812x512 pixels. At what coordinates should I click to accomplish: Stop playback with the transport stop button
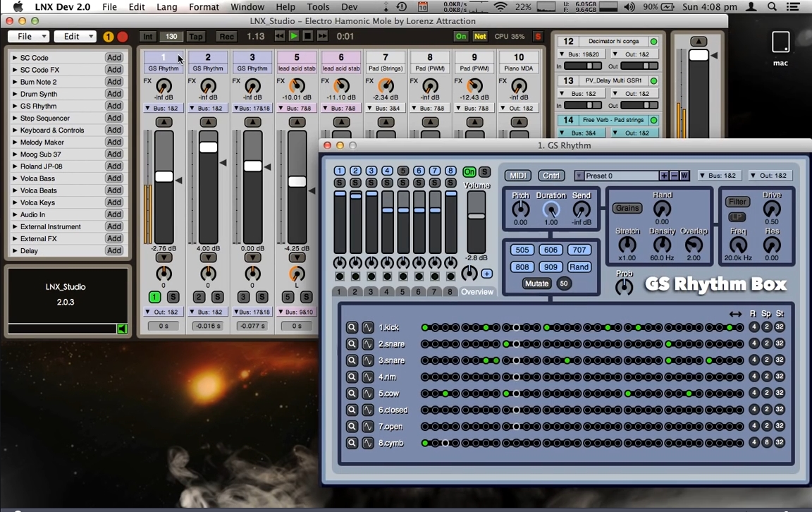(x=307, y=36)
